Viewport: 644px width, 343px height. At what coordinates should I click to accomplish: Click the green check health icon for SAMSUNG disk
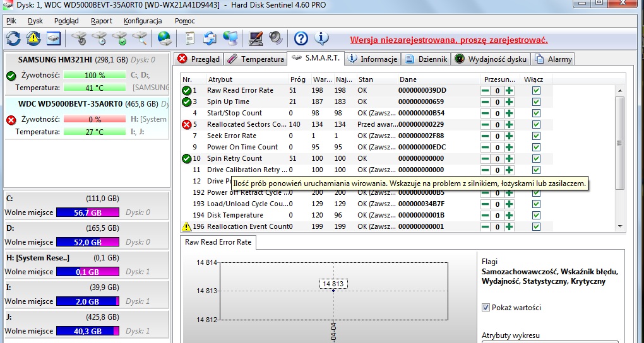click(11, 76)
